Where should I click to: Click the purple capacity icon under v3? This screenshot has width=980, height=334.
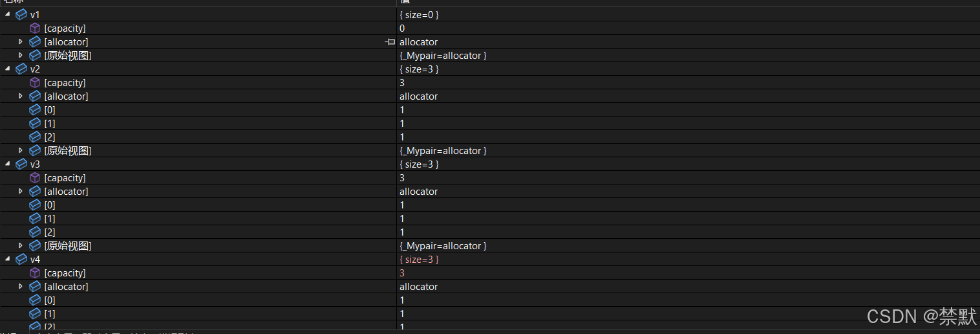35,178
